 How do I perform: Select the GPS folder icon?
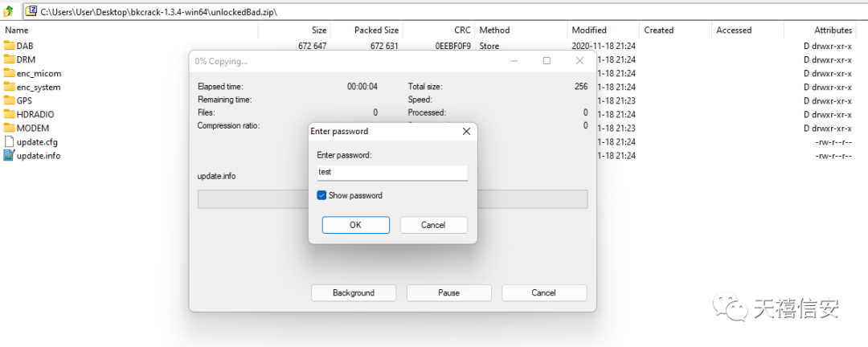[x=9, y=100]
